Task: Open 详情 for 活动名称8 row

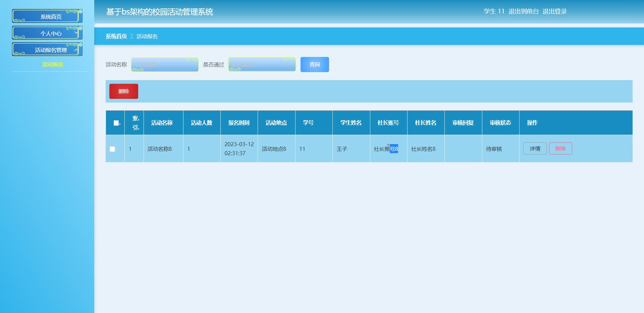Action: point(535,148)
